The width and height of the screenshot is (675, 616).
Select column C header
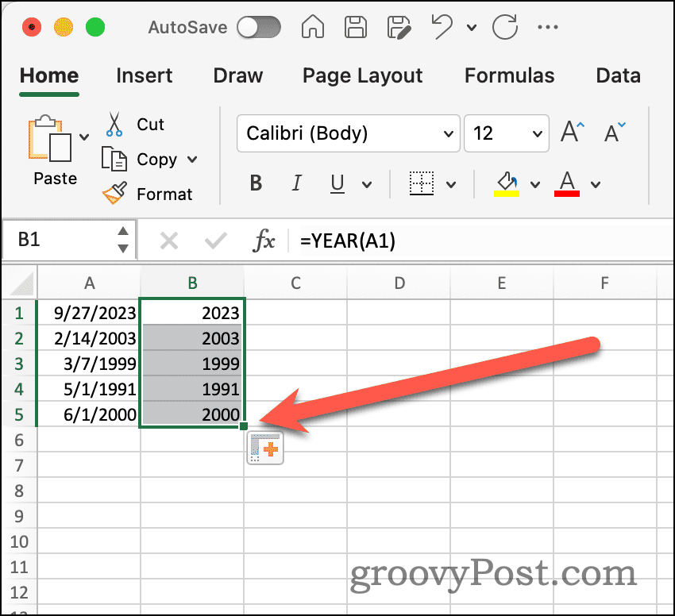click(295, 283)
